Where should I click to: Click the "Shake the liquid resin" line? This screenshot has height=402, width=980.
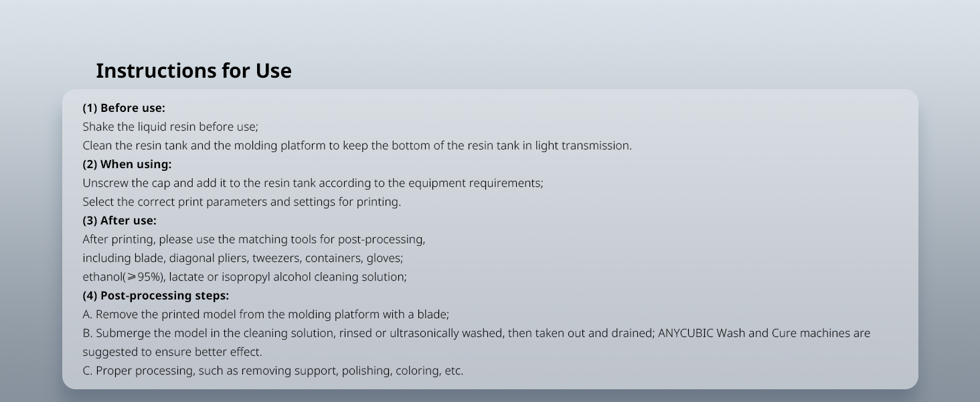point(170,127)
